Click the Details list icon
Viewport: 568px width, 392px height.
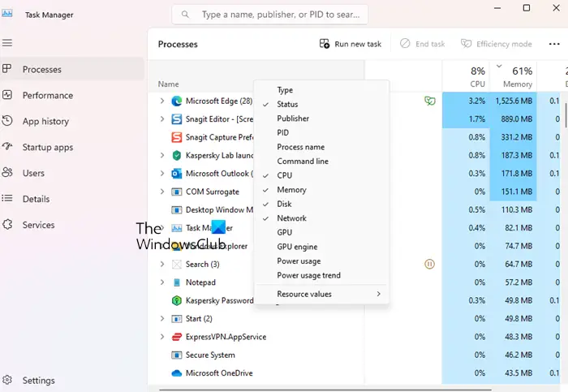[7, 198]
